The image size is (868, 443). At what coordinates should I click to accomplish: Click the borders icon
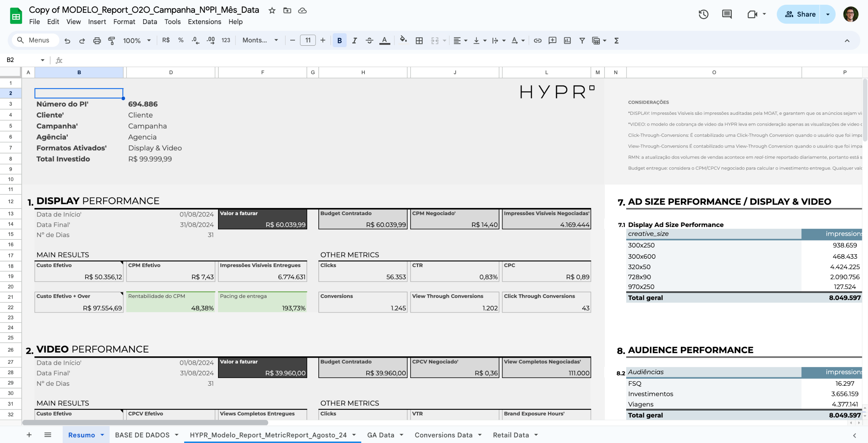coord(419,41)
